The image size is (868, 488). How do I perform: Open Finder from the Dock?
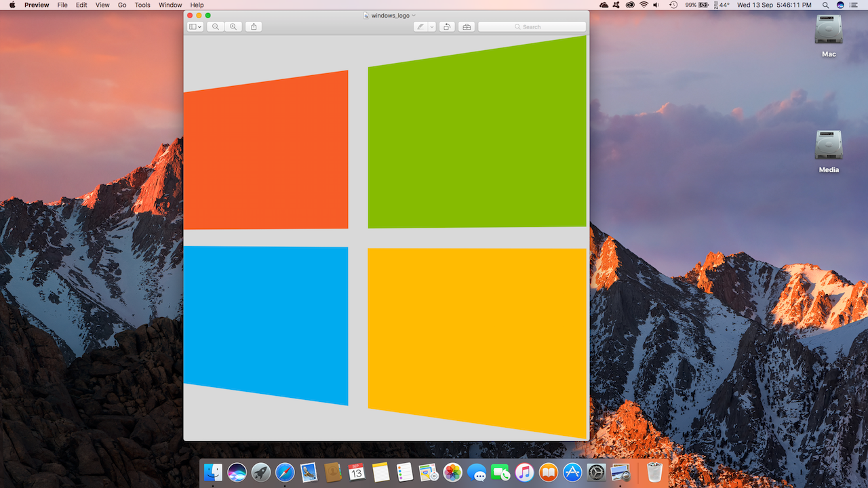[x=213, y=472]
